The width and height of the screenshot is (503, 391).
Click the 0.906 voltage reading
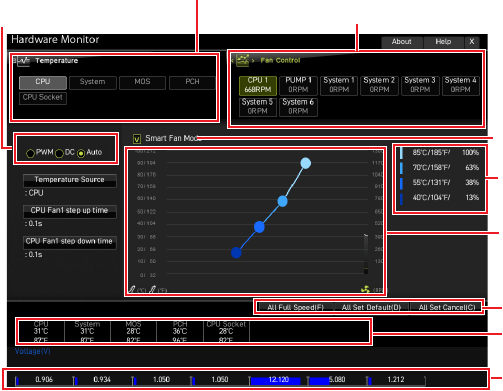pyautogui.click(x=44, y=380)
